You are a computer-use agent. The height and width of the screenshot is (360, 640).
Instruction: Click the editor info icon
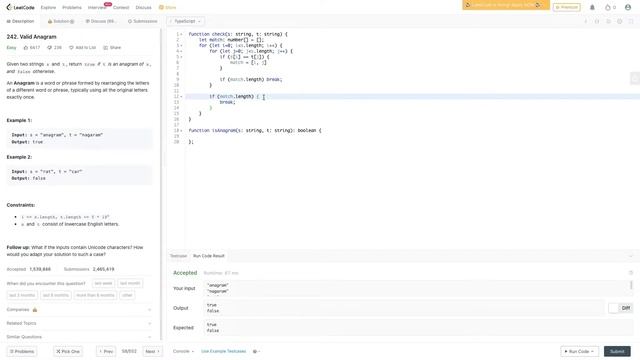pos(585,21)
